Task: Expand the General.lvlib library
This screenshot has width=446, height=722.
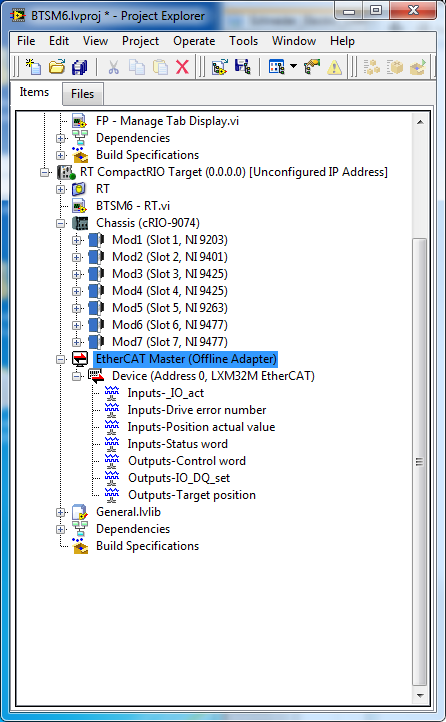Action: [x=60, y=512]
